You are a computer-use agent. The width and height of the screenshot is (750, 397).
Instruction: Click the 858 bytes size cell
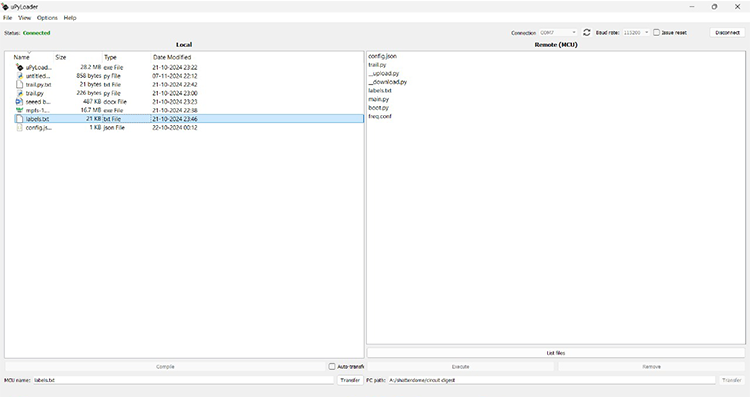pos(88,76)
